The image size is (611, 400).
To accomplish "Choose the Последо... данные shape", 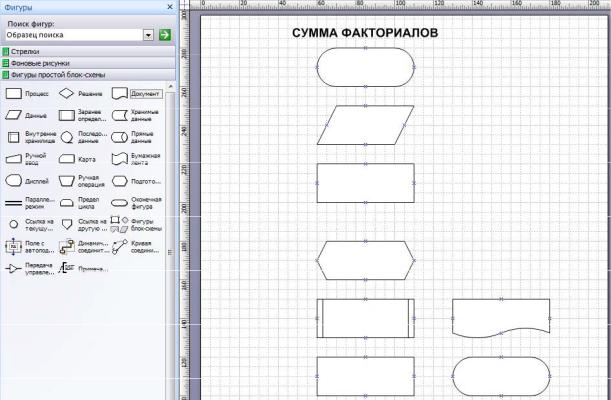I will coord(83,137).
